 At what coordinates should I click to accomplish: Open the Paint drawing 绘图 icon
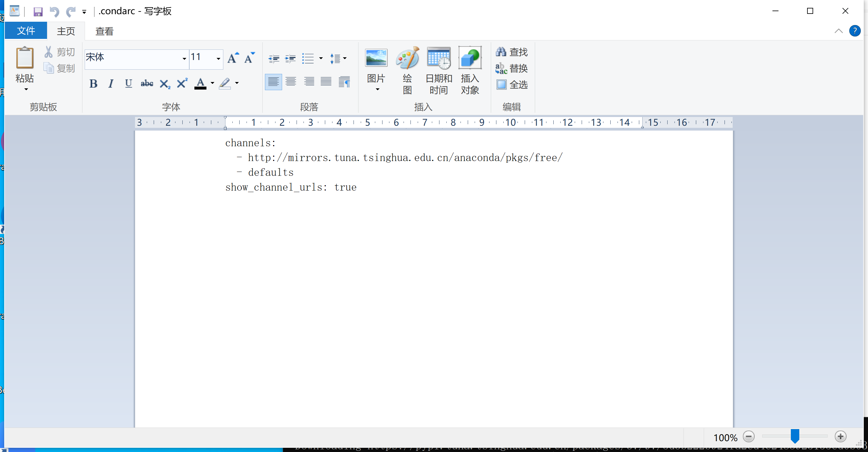[407, 58]
